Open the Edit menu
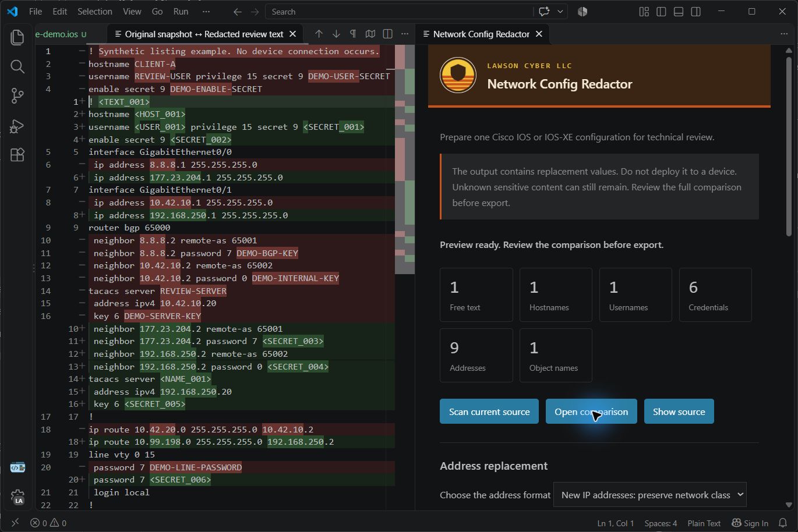This screenshot has height=532, width=798. [60, 12]
